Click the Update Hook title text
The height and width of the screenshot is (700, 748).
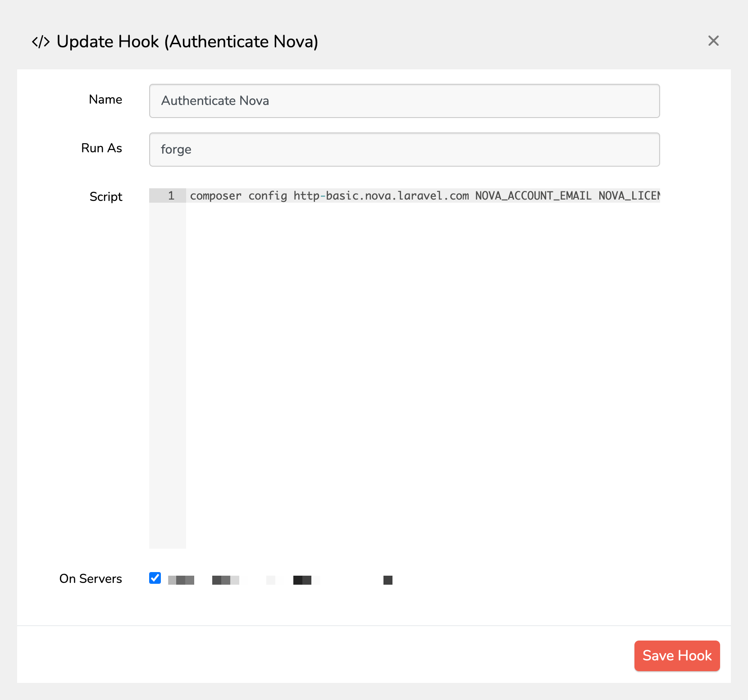[187, 42]
